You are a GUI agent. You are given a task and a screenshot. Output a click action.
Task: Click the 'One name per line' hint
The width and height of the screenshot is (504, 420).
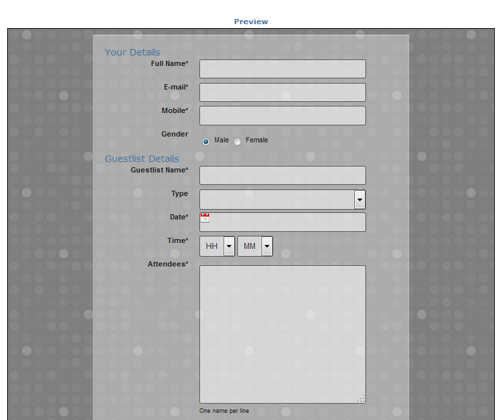[224, 411]
